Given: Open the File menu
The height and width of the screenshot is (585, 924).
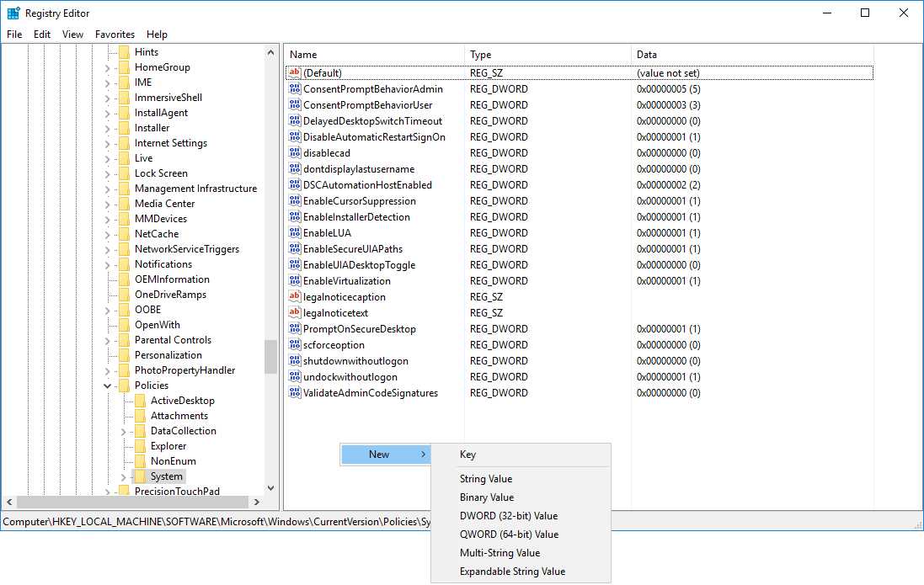Looking at the screenshot, I should 14,35.
